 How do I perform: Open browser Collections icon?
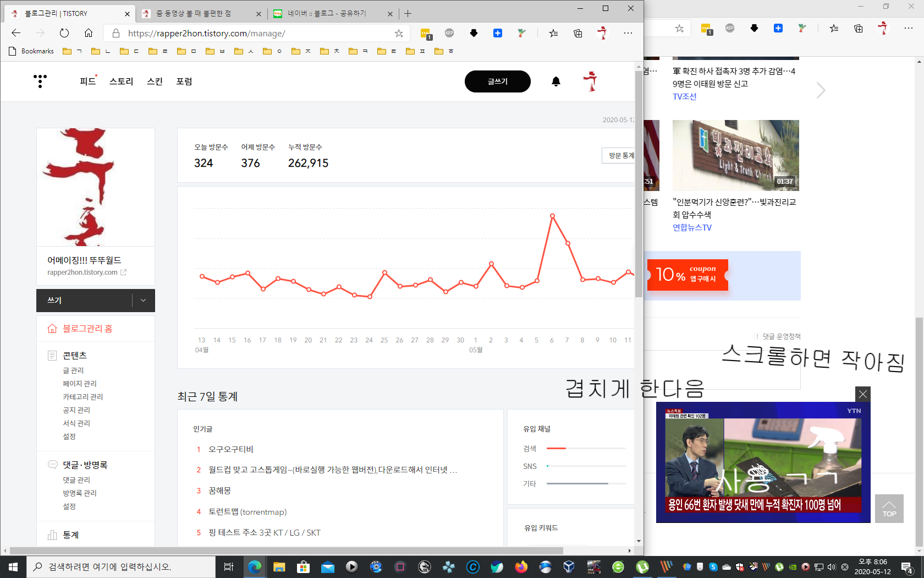(x=577, y=33)
